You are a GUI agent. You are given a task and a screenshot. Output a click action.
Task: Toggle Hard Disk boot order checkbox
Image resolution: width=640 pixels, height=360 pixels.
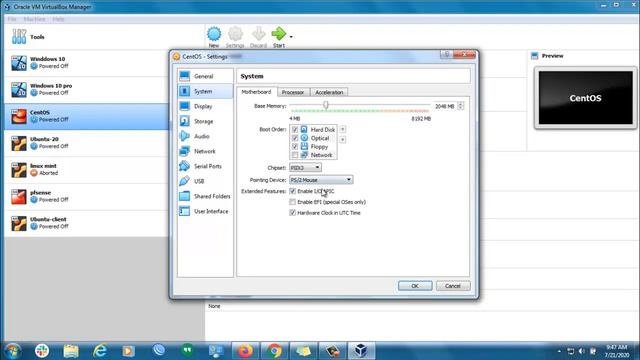point(295,129)
